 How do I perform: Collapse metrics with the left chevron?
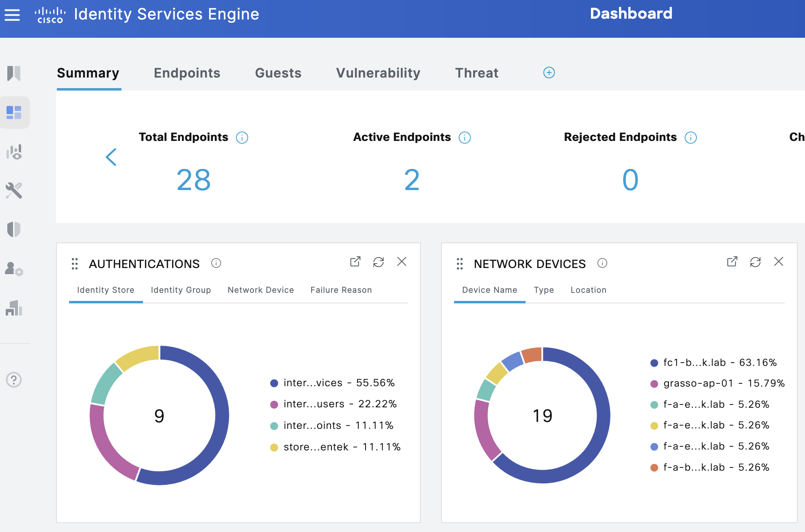111,157
